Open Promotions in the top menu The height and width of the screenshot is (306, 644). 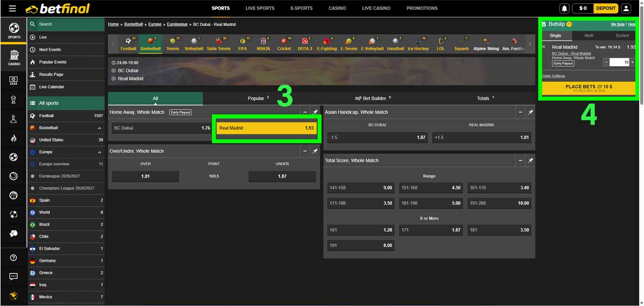[x=422, y=8]
